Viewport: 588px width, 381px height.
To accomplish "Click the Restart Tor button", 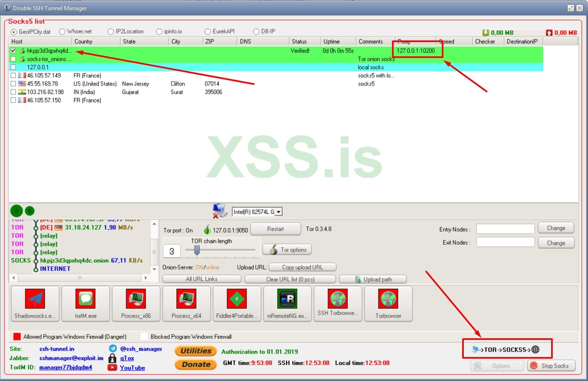I will 276,229.
